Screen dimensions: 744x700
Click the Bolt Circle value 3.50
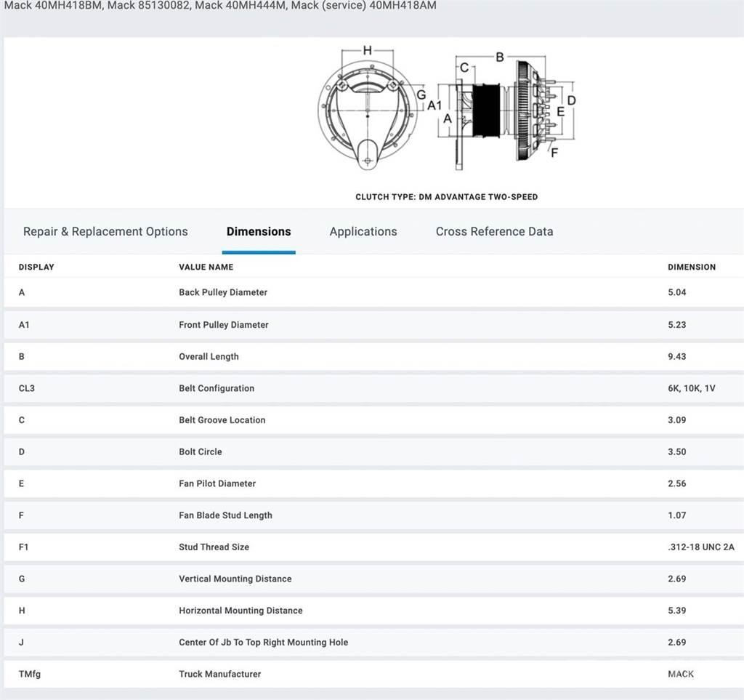point(676,452)
